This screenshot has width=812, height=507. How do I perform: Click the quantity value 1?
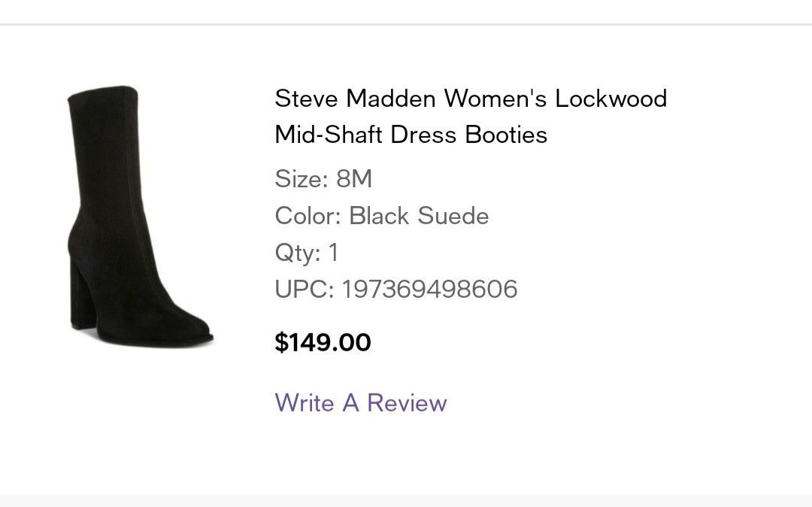click(333, 253)
